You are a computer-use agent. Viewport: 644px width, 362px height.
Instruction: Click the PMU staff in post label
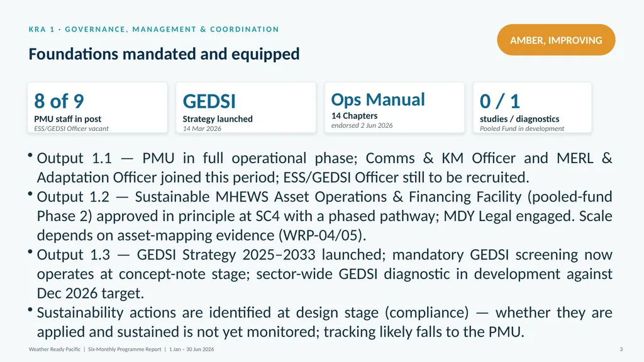[x=67, y=119]
